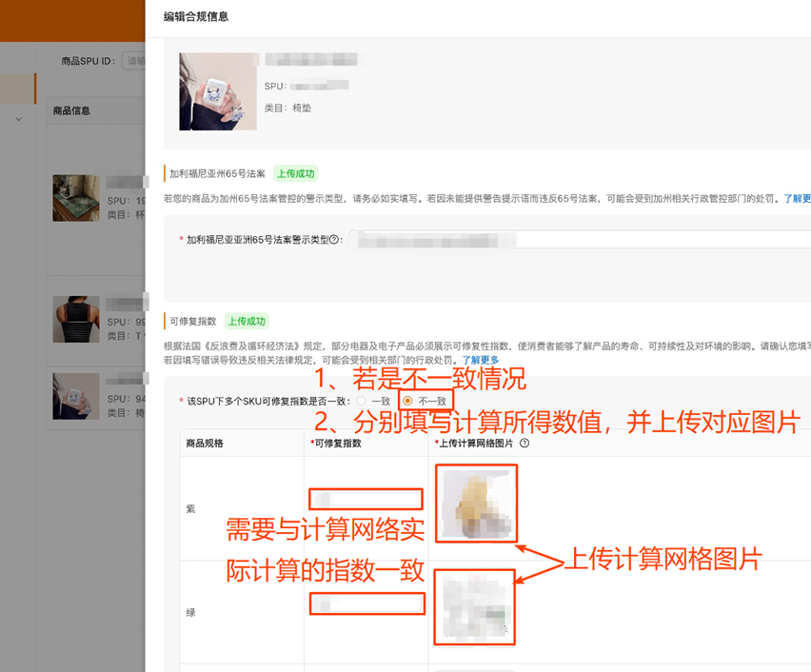The image size is (811, 672).
Task: Click black tank top product thumbnail
Action: click(x=76, y=320)
